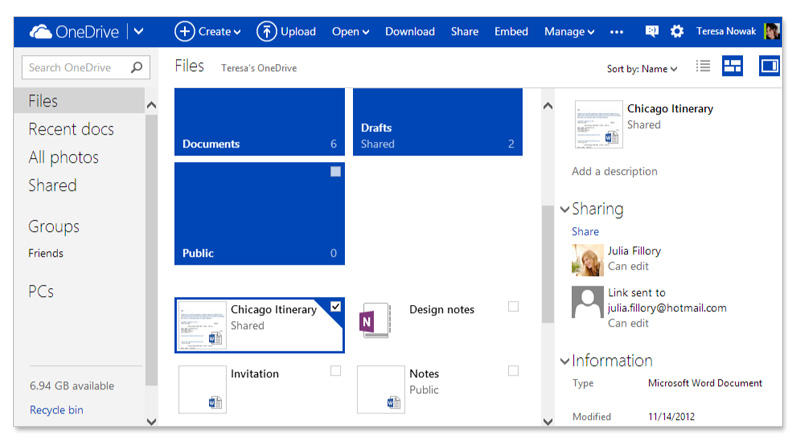
Task: Click the Microsoft Word Document type value
Action: pyautogui.click(x=705, y=383)
